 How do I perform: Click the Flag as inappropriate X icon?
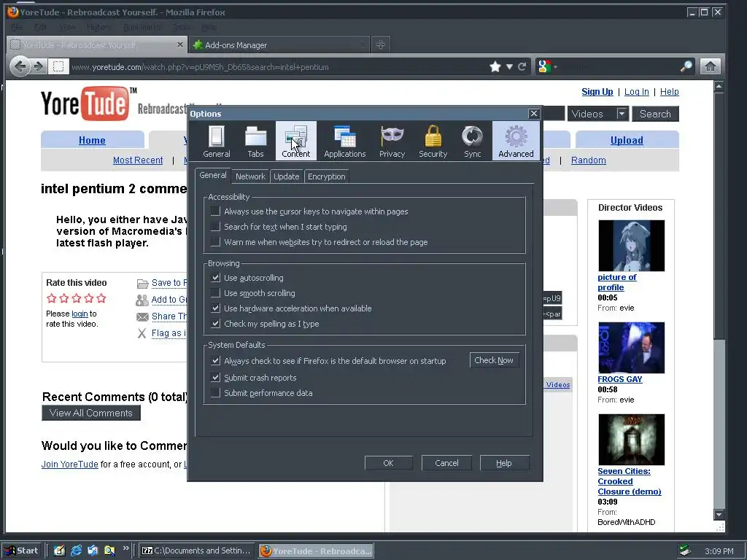coord(142,333)
